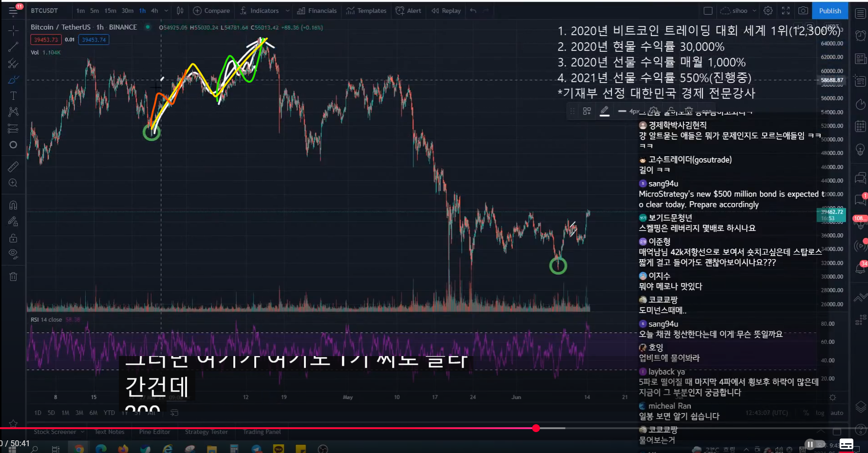Expand the timeframe interval dropdown
Viewport: 868px width, 453px height.
tap(166, 11)
